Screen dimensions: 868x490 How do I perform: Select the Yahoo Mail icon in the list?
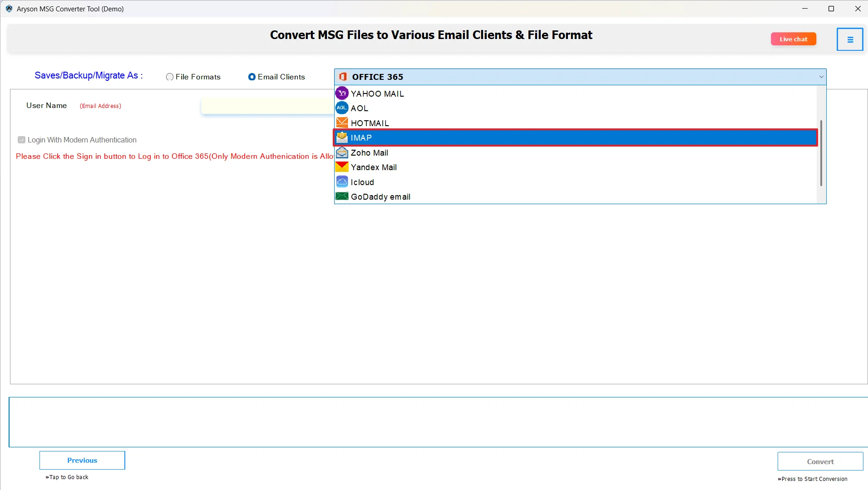click(342, 93)
